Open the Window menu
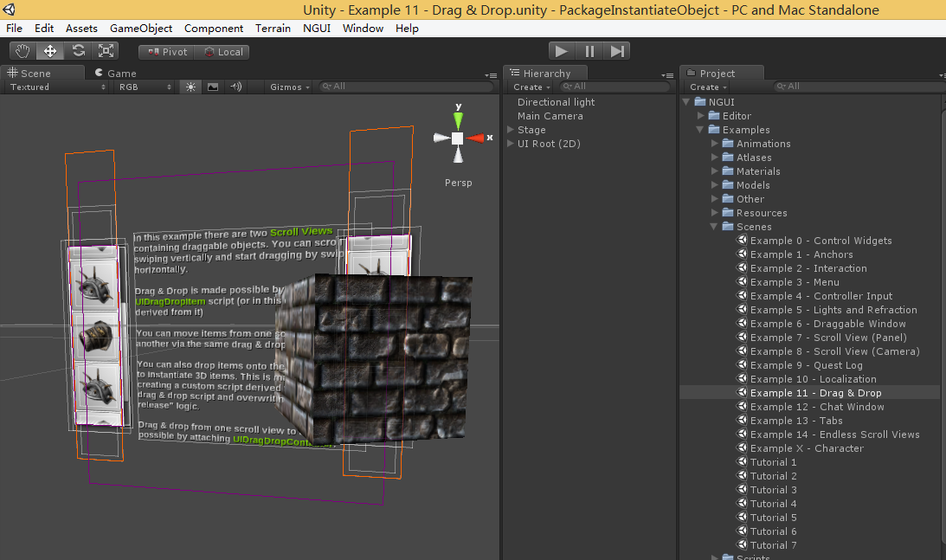The width and height of the screenshot is (946, 560). click(364, 29)
